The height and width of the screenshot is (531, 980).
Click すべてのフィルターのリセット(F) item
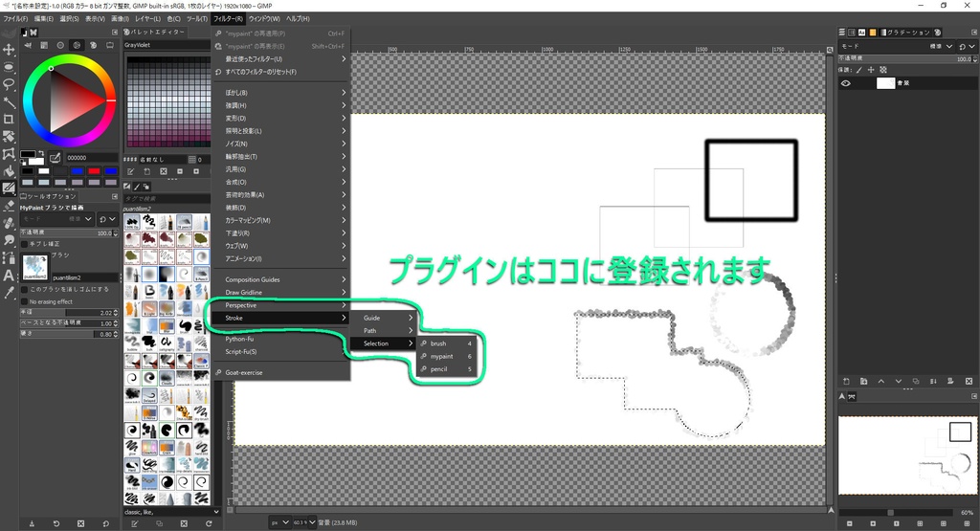pyautogui.click(x=282, y=72)
